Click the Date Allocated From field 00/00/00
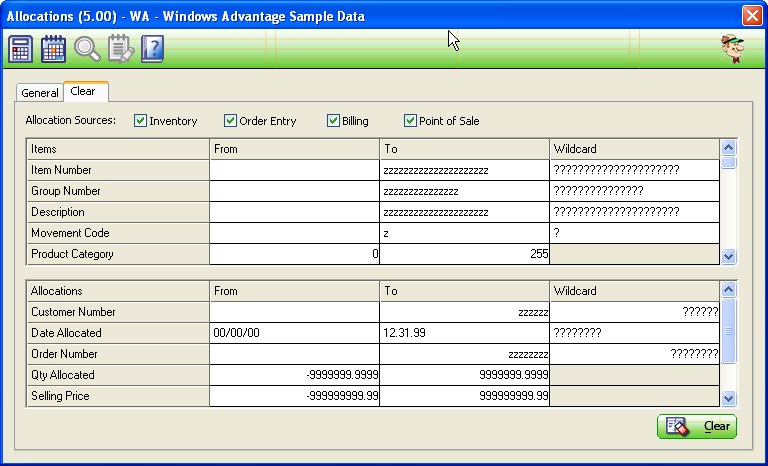The image size is (768, 466). (294, 333)
